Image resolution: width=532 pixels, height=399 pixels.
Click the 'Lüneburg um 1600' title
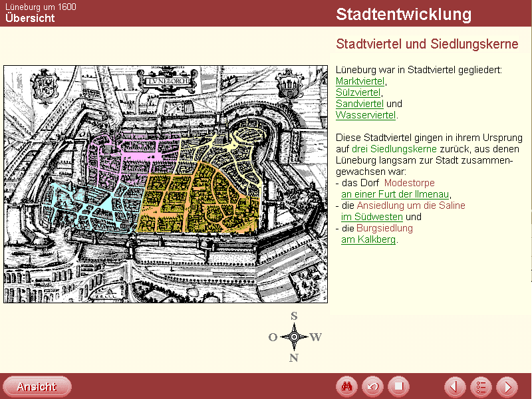[x=41, y=7]
